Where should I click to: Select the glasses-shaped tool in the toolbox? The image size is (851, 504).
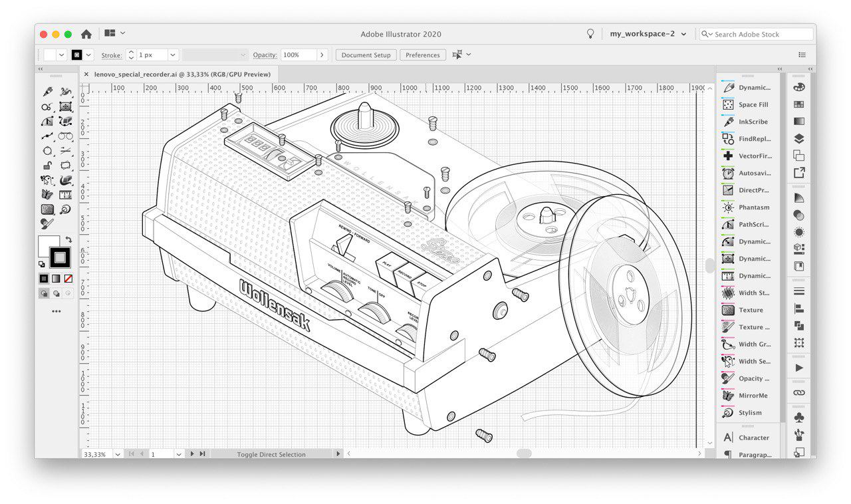coord(65,136)
